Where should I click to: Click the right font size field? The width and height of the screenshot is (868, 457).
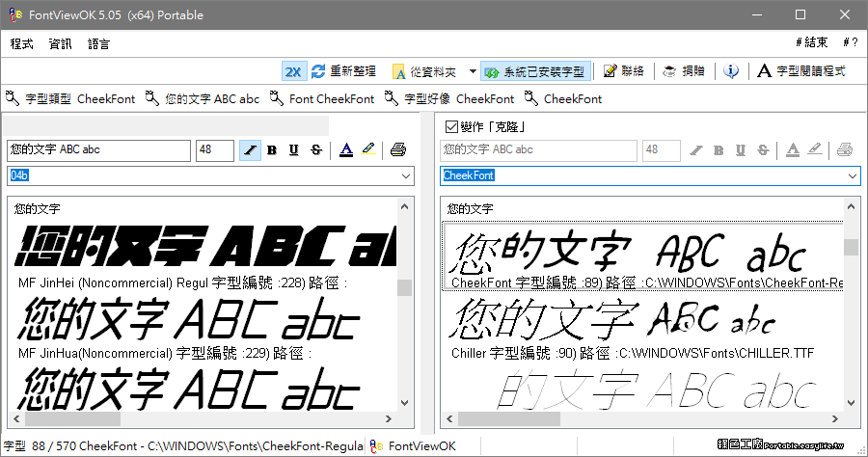pos(662,150)
